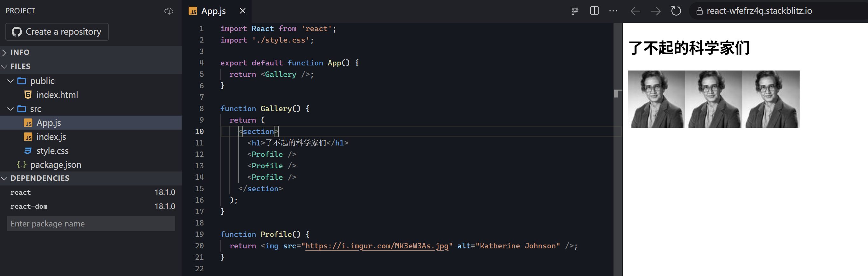Screen dimensions: 868x276
Task: Toggle the split editor layout icon
Action: (x=594, y=11)
